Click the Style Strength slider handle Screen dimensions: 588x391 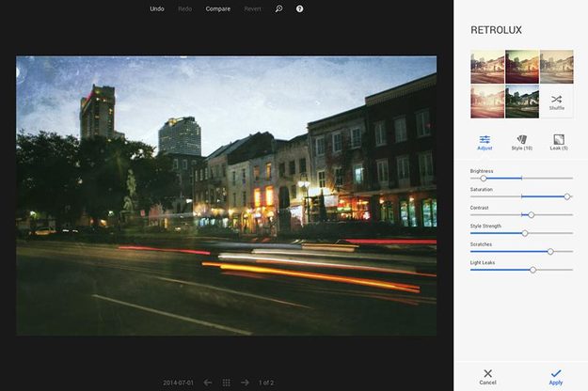click(x=525, y=233)
